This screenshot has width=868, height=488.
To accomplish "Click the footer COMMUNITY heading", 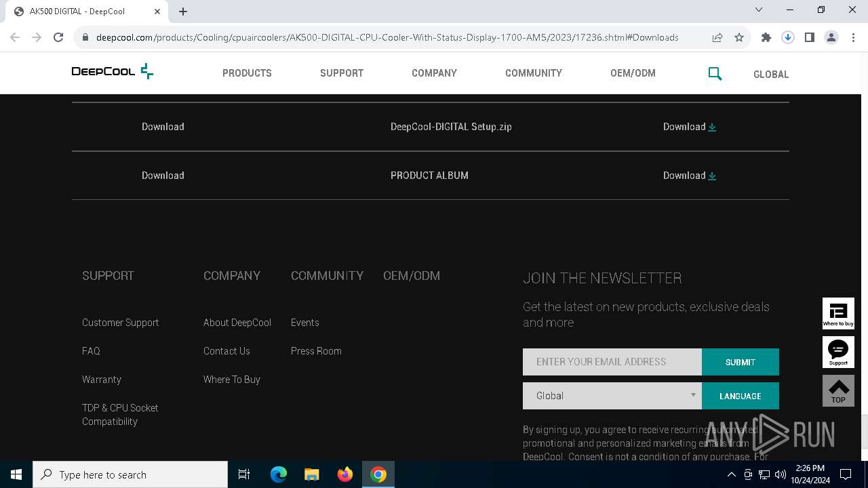I will 328,276.
